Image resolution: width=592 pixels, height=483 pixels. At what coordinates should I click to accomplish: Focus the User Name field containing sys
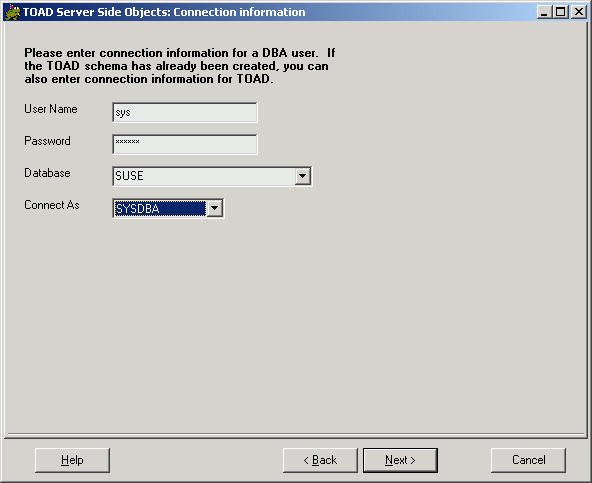click(x=185, y=113)
